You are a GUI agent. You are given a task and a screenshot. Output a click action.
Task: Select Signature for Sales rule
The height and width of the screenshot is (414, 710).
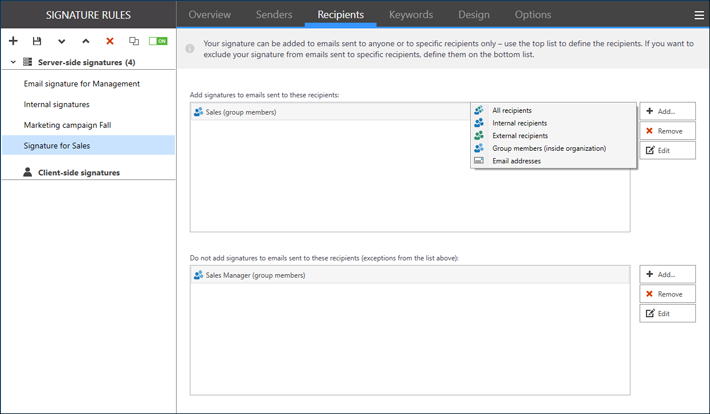[x=89, y=145]
